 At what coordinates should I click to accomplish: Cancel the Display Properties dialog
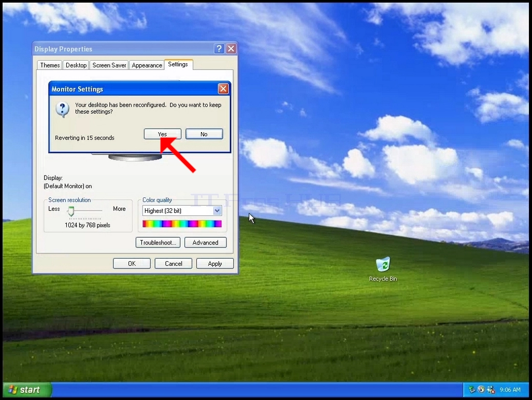click(174, 264)
